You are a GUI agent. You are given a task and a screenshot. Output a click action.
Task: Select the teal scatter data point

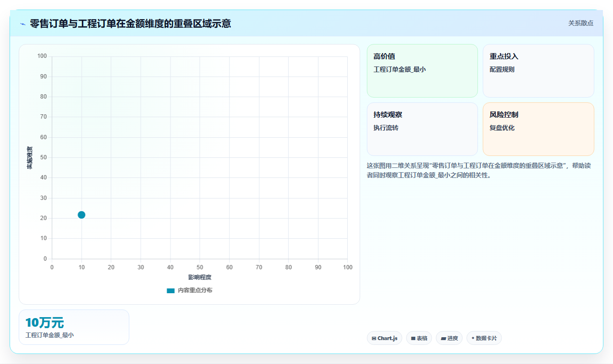pyautogui.click(x=81, y=215)
